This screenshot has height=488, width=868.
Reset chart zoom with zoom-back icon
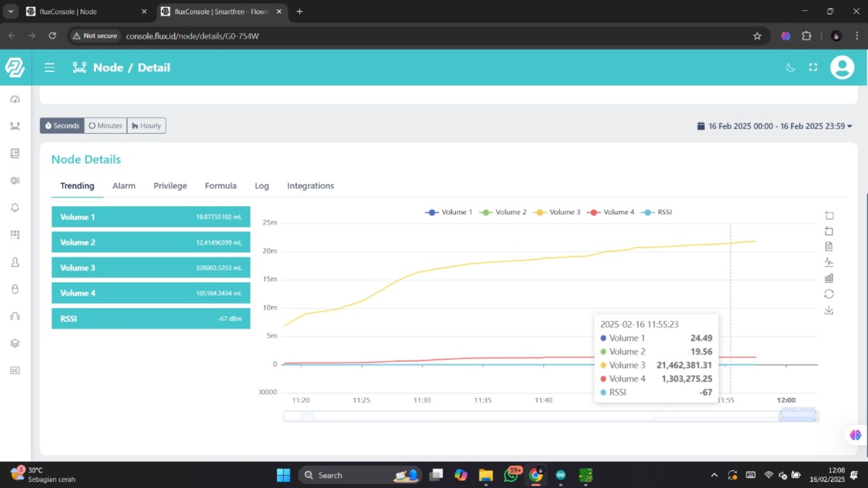(829, 231)
